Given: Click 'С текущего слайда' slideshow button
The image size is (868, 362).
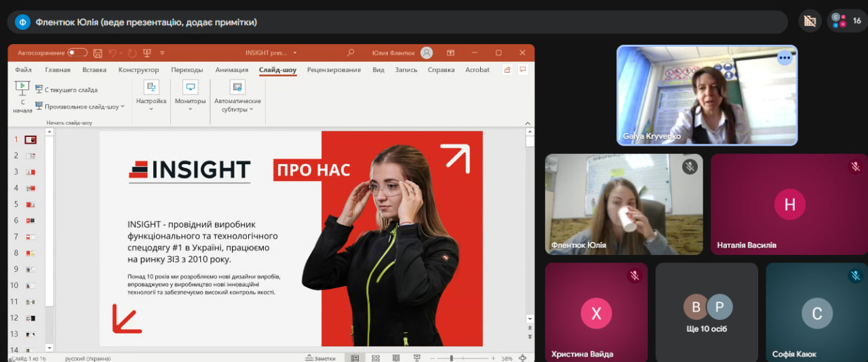Looking at the screenshot, I should point(66,89).
